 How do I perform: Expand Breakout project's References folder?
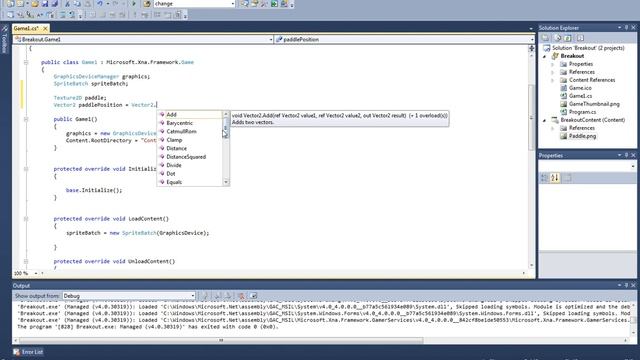553,72
